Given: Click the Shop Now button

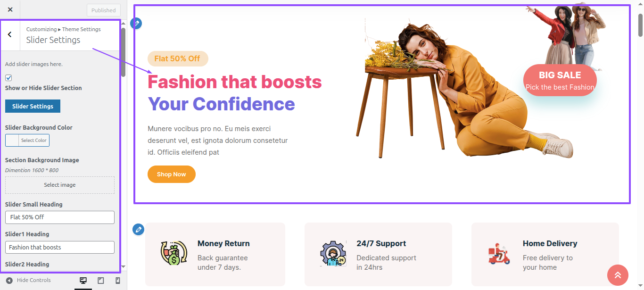Looking at the screenshot, I should coord(172,174).
